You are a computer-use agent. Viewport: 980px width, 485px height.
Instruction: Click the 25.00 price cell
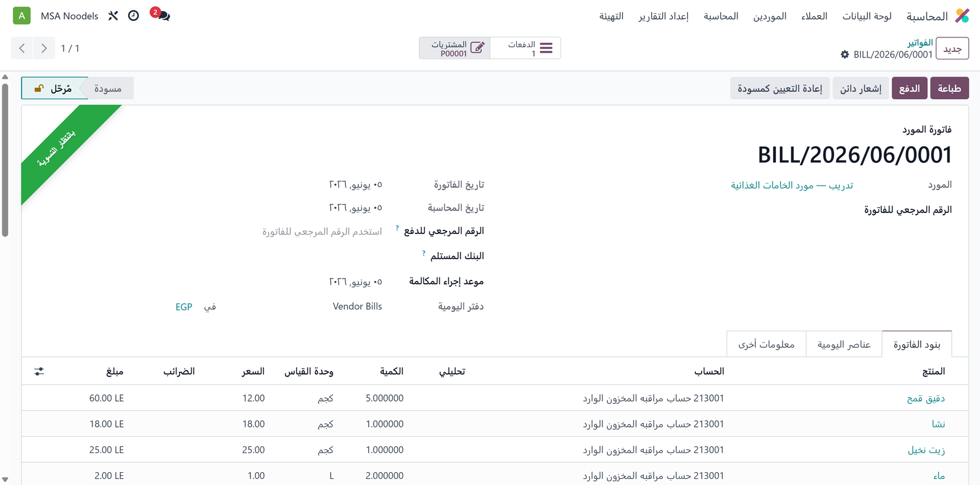[x=254, y=449]
